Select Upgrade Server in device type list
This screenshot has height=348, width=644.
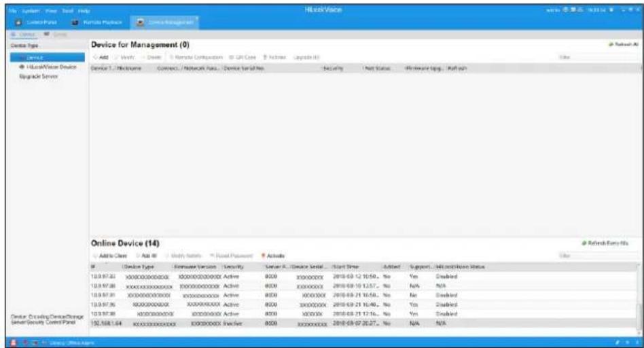point(39,76)
